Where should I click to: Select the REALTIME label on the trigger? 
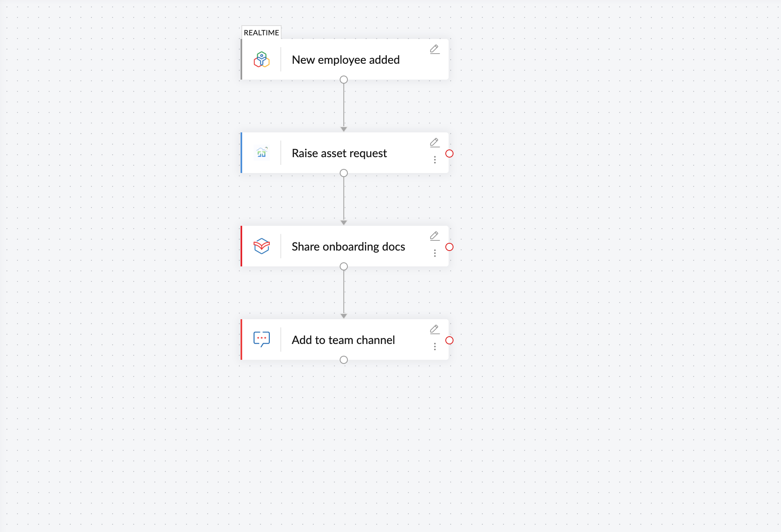click(261, 32)
